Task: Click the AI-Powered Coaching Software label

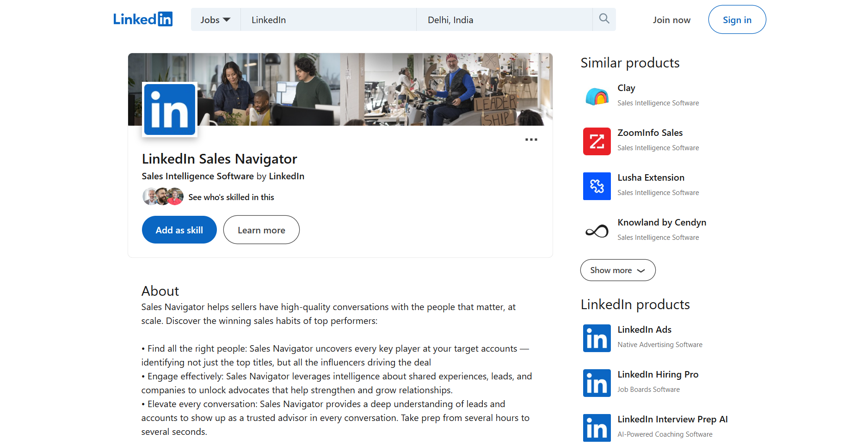Action: click(665, 434)
